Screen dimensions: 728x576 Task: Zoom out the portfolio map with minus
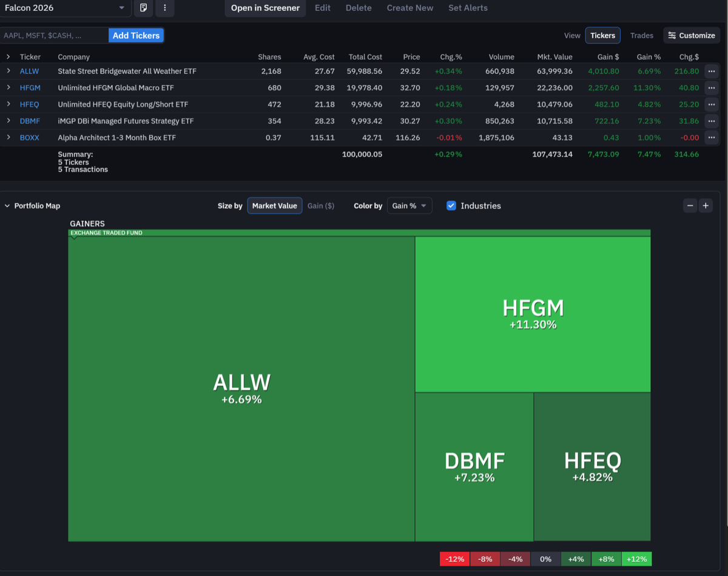click(x=690, y=206)
